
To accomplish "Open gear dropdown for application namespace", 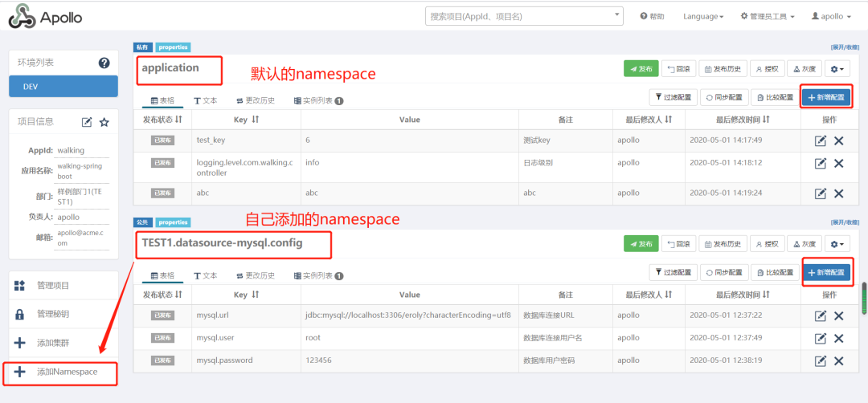I will click(837, 69).
